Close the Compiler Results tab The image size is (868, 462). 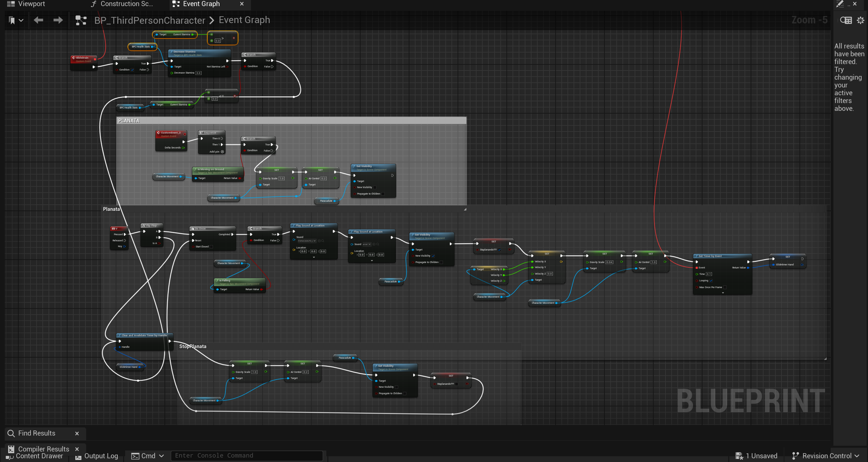(x=77, y=449)
